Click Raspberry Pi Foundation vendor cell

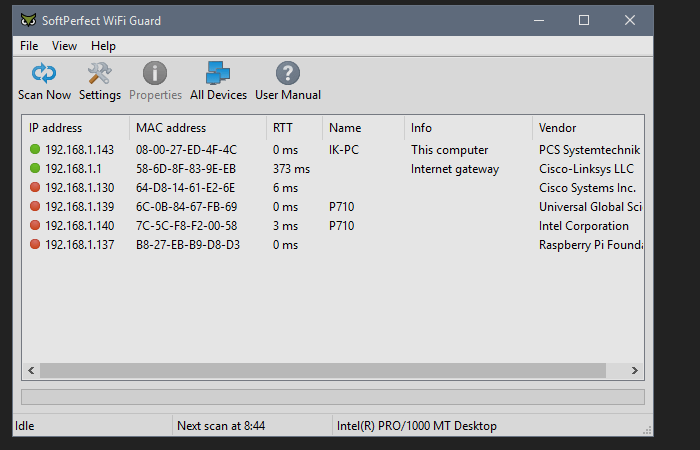click(591, 245)
